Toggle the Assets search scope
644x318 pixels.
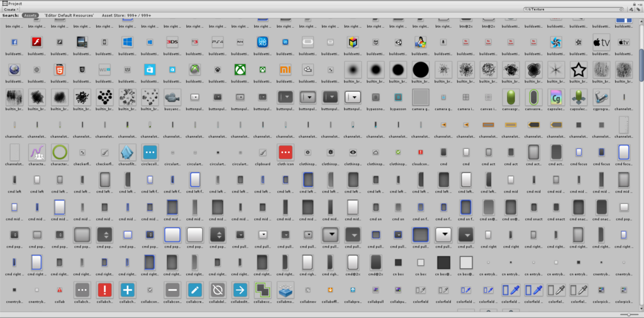coord(30,15)
